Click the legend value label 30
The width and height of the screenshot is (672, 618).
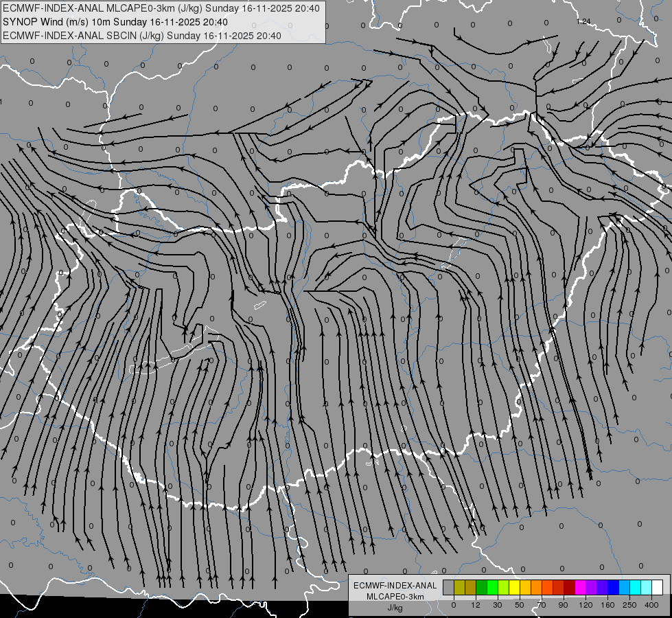tap(498, 605)
